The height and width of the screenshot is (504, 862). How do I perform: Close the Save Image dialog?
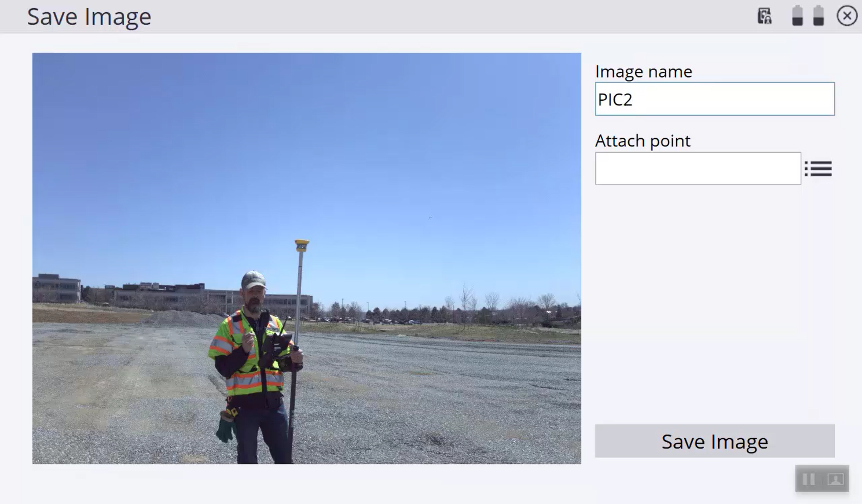pyautogui.click(x=847, y=16)
